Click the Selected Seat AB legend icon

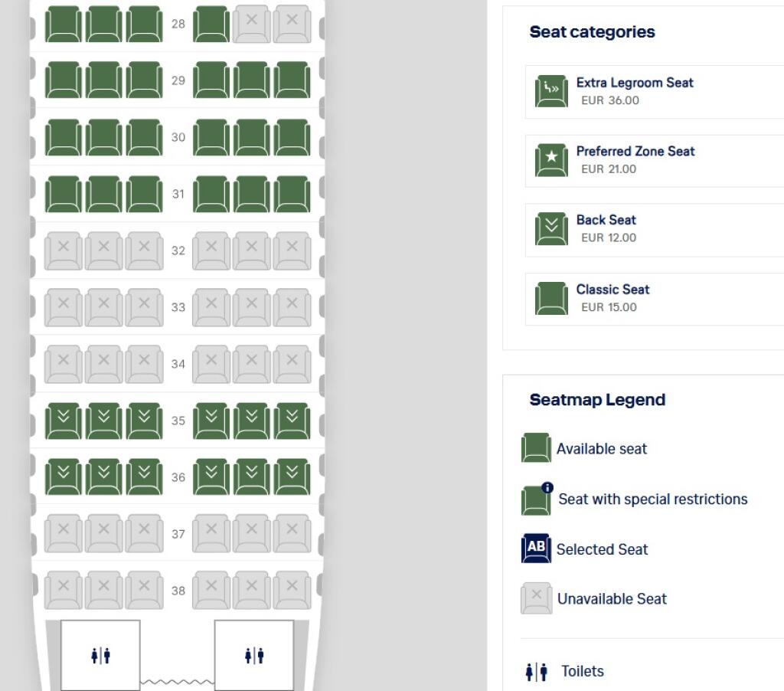[536, 549]
